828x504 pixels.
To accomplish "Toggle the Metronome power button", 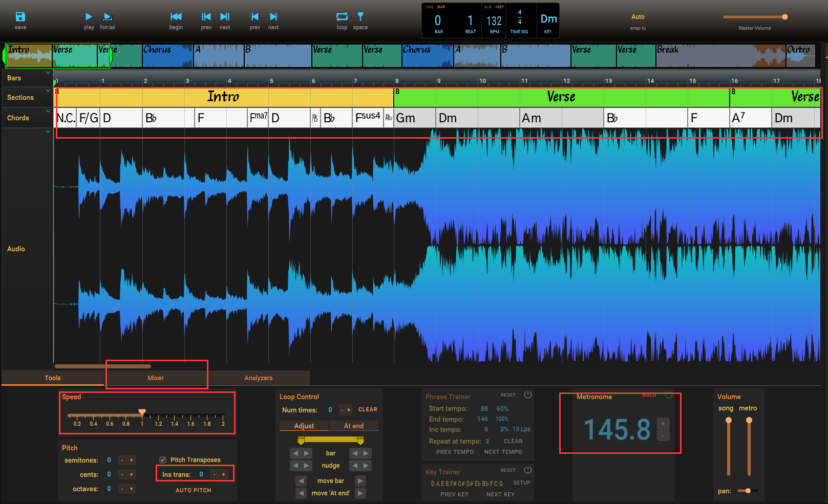I will pos(668,395).
